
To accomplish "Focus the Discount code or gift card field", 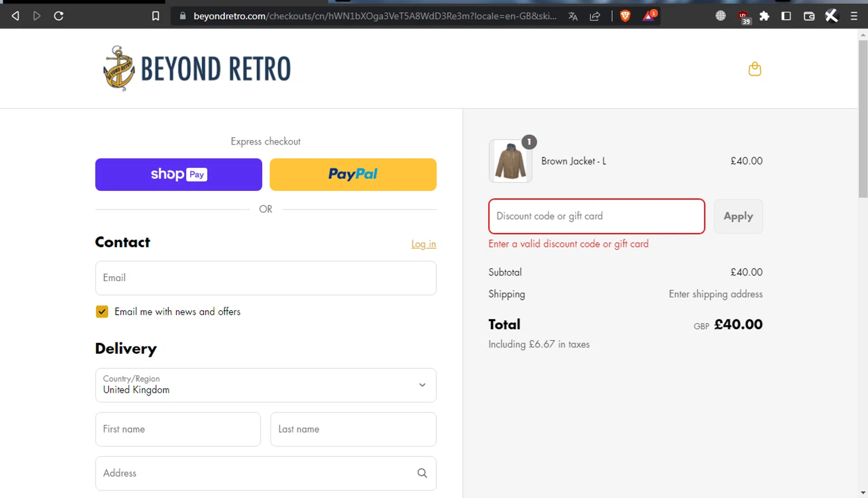I will [x=597, y=216].
